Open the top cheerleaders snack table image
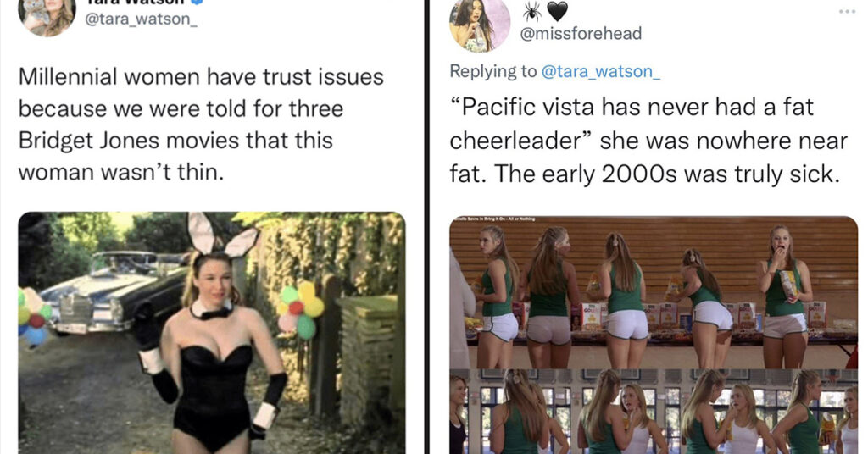The height and width of the screenshot is (454, 868). click(x=654, y=292)
